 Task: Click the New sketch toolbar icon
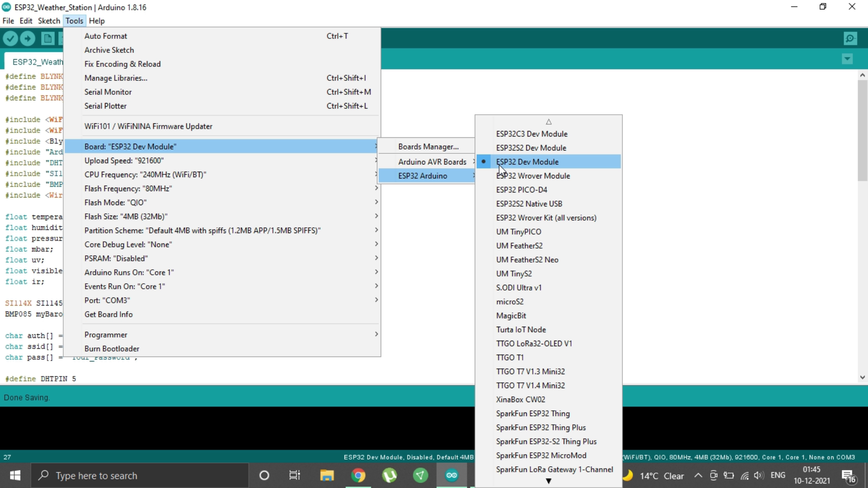pos(47,39)
